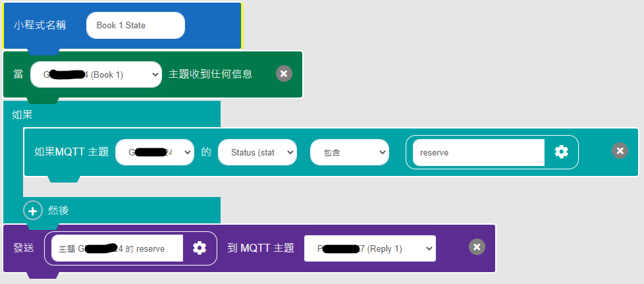Image resolution: width=644 pixels, height=284 pixels.
Task: Click the send message content field
Action: pyautogui.click(x=117, y=248)
